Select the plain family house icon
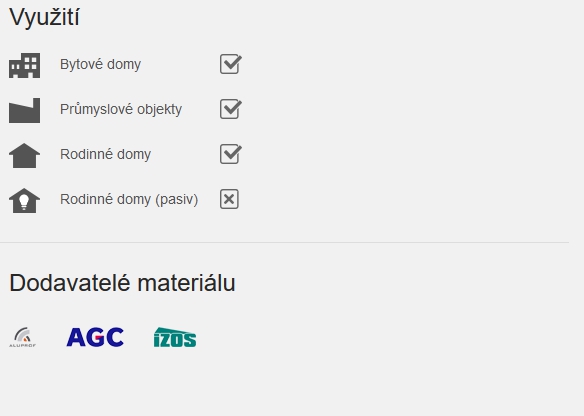 24,155
